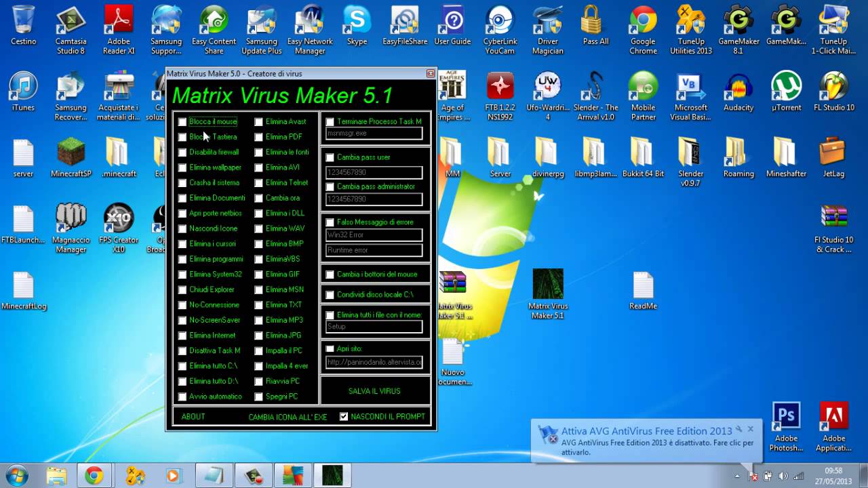Select the MinecraftSP desktop icon
Viewport: 868px width, 488px height.
click(71, 158)
